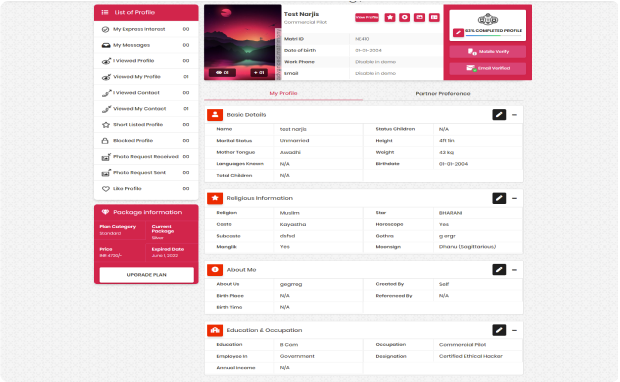Click the Email Verified button
Image resolution: width=620 pixels, height=382 pixels.
pyautogui.click(x=488, y=68)
